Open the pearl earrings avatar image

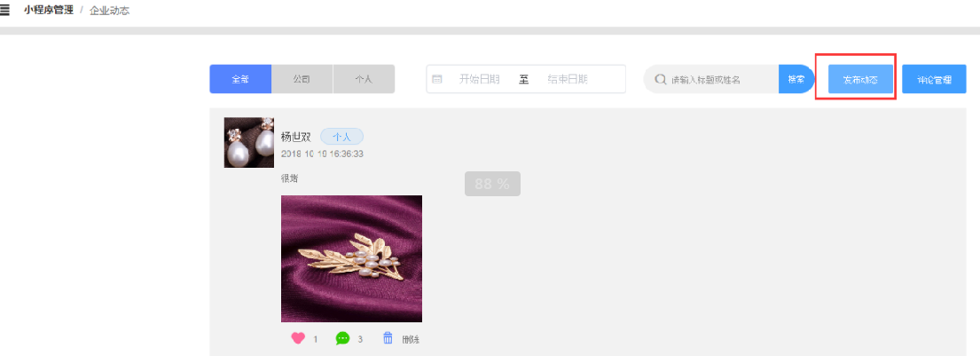click(x=248, y=142)
